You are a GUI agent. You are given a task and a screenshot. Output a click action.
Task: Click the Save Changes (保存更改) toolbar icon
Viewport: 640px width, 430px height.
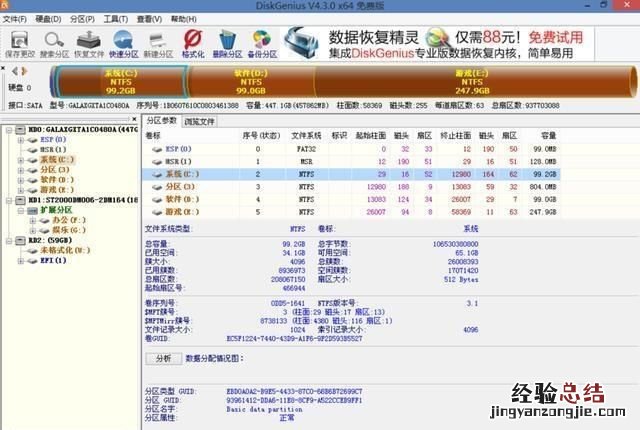[x=20, y=44]
